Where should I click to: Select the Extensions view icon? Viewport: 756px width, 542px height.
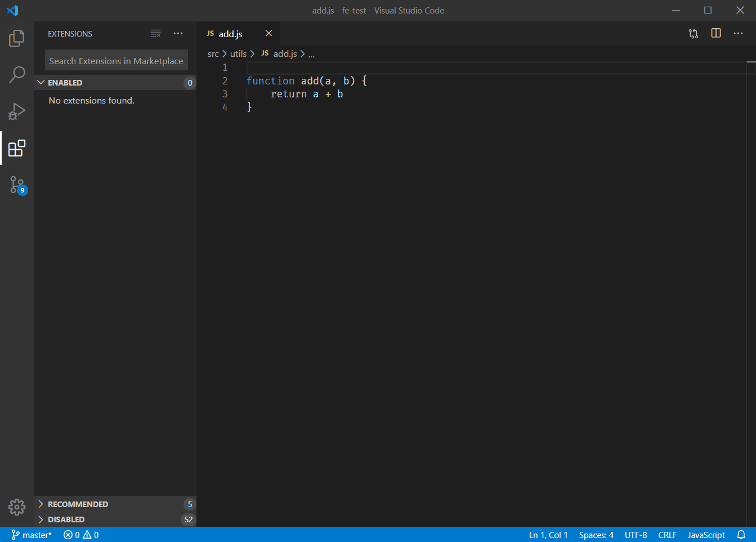pos(17,148)
